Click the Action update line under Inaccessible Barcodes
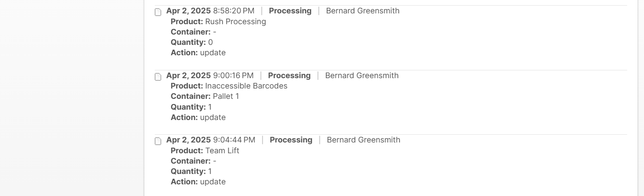This screenshot has width=644, height=196. 198,117
